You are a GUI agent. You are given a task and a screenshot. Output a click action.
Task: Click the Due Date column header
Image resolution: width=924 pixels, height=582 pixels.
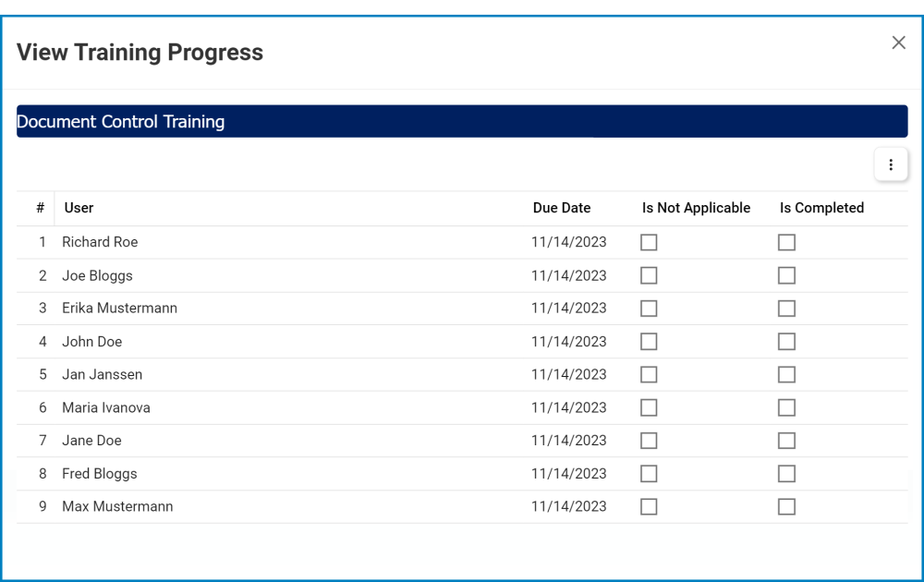point(562,208)
